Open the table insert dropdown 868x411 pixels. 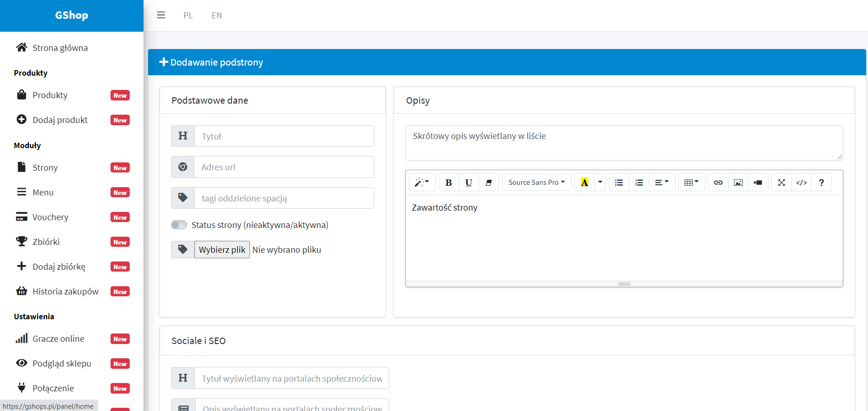[691, 183]
